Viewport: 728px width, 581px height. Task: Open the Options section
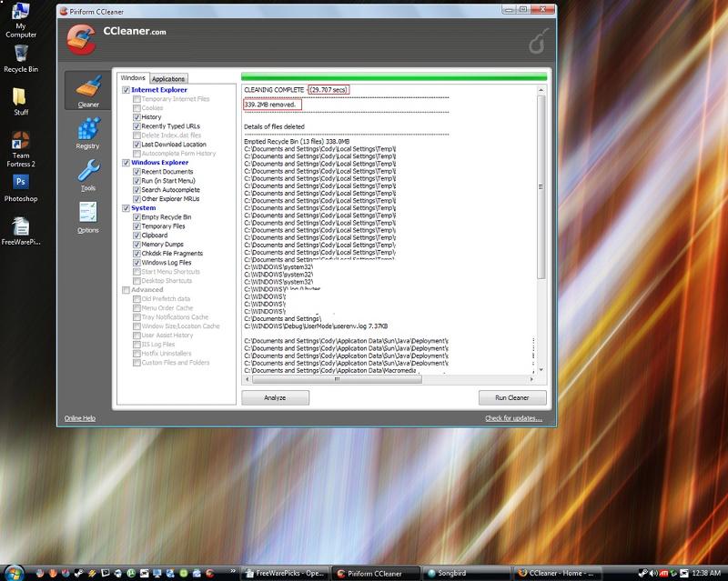tap(88, 217)
